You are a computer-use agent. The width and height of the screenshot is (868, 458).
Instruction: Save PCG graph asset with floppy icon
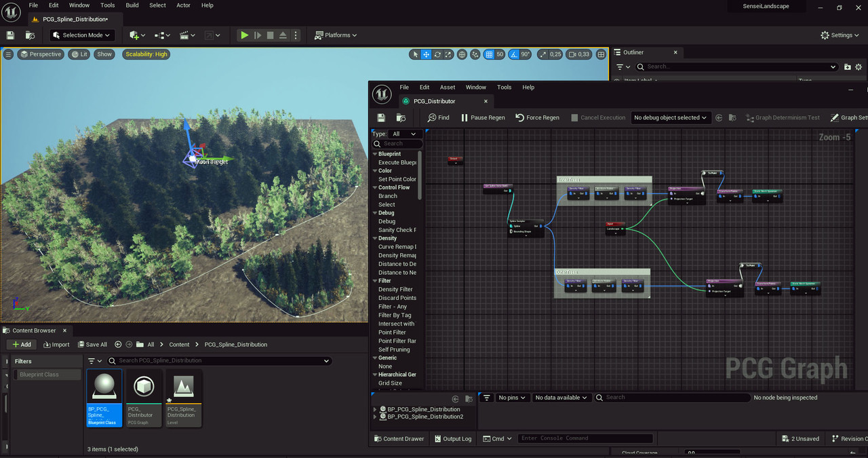pos(381,117)
